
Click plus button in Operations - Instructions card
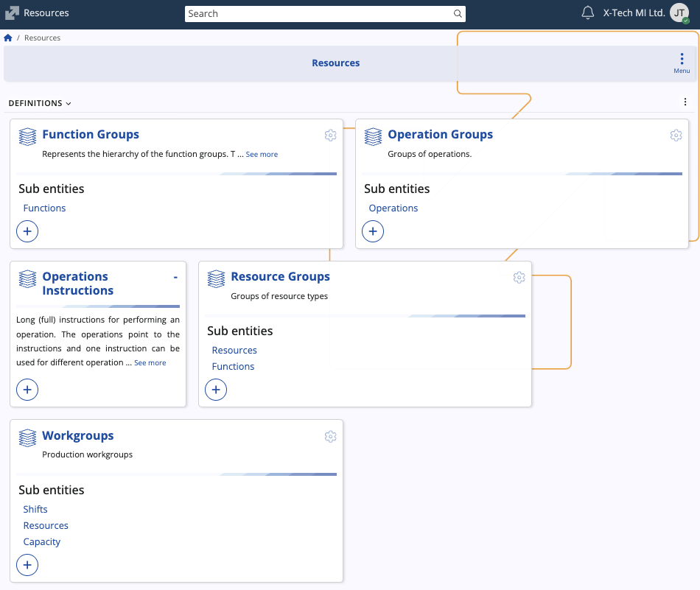[x=27, y=390]
